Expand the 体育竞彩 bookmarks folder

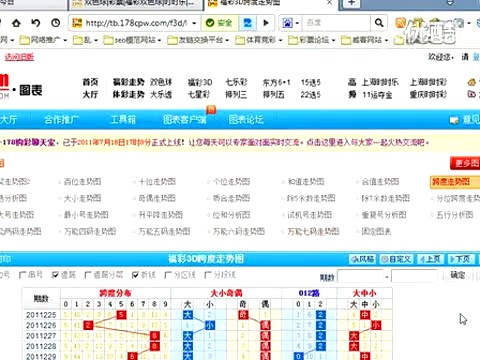coord(259,40)
